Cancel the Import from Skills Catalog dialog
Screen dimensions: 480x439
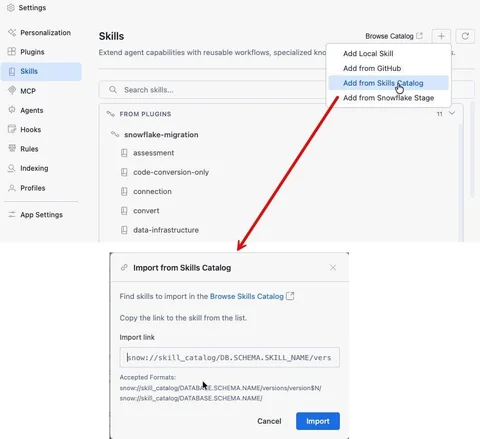coord(269,421)
